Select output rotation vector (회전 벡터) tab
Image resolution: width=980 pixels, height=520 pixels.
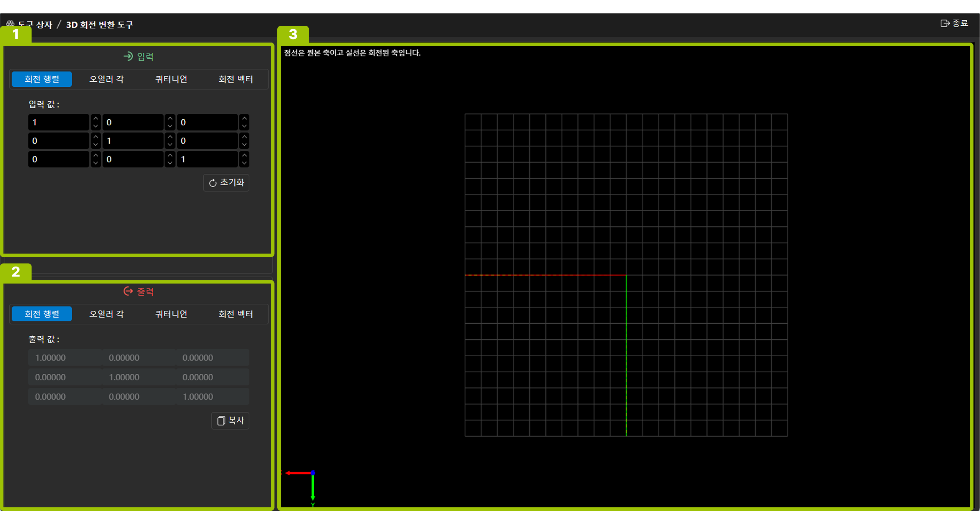click(x=236, y=314)
